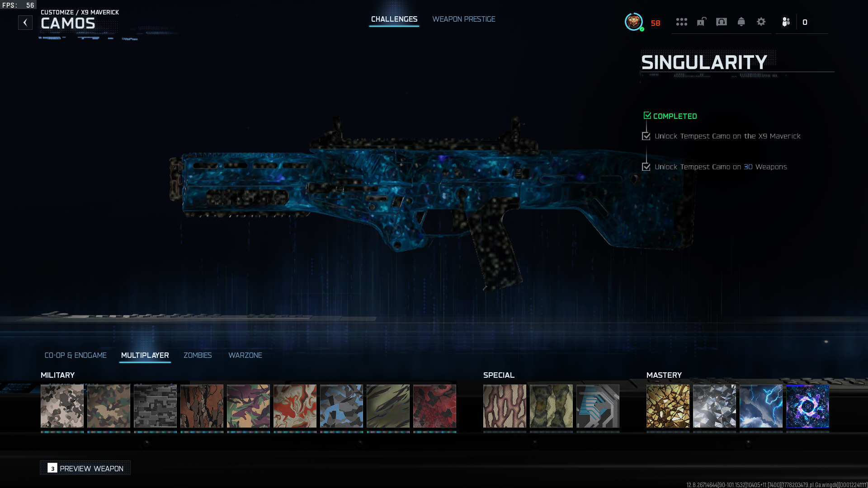Select the pink-brown veined Special camo
Screen dimensions: 868x488
[x=505, y=406]
